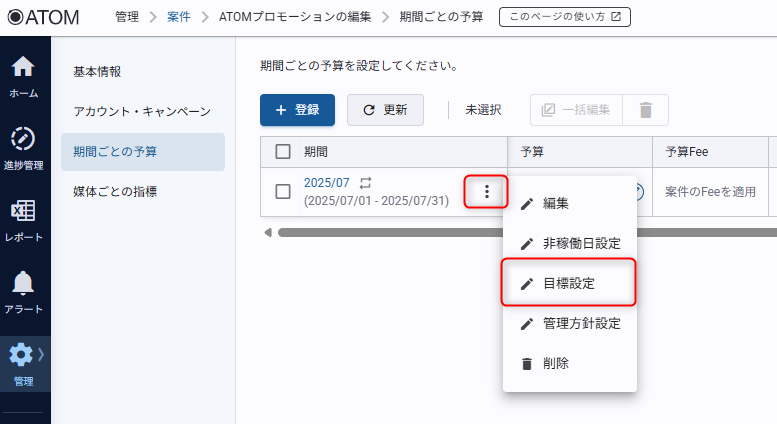Image resolution: width=777 pixels, height=424 pixels.
Task: Select 削除 from the context menu
Action: pos(556,363)
